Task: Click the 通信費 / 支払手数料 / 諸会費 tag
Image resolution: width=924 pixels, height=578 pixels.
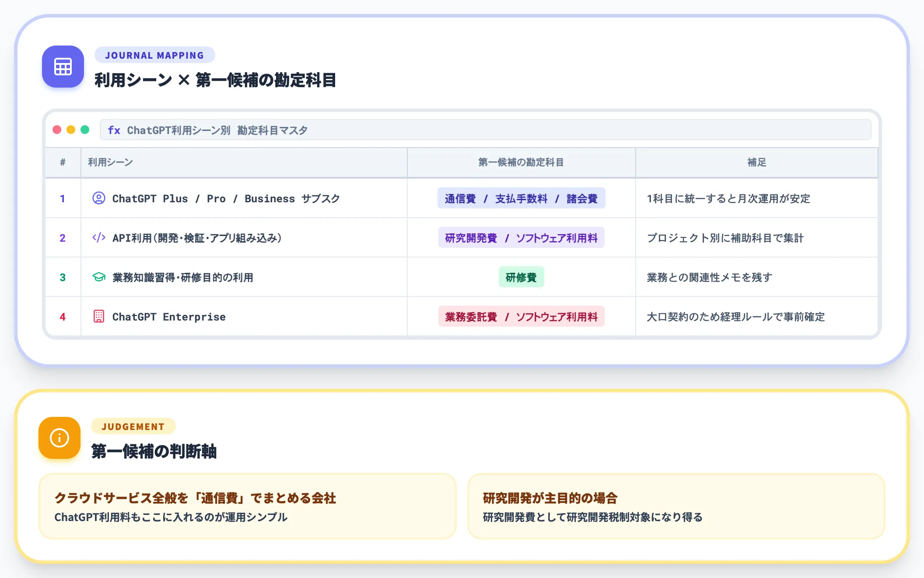Action: point(521,198)
